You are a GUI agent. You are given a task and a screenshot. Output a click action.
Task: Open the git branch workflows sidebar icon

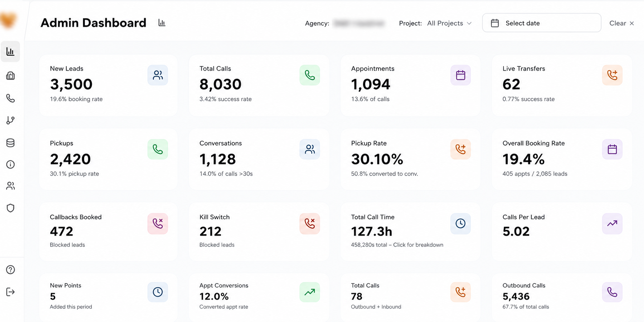pyautogui.click(x=11, y=120)
